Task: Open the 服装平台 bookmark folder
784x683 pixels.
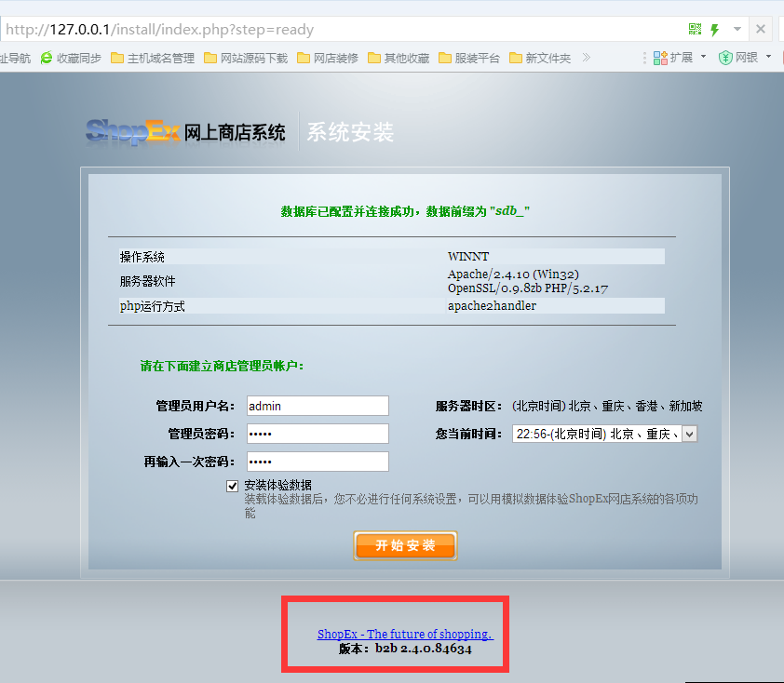Action: coord(469,58)
